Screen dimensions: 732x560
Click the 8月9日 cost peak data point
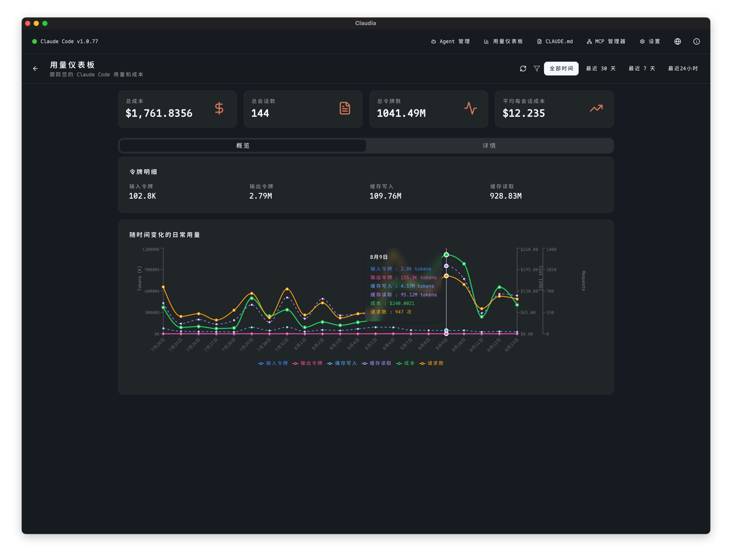coord(446,255)
